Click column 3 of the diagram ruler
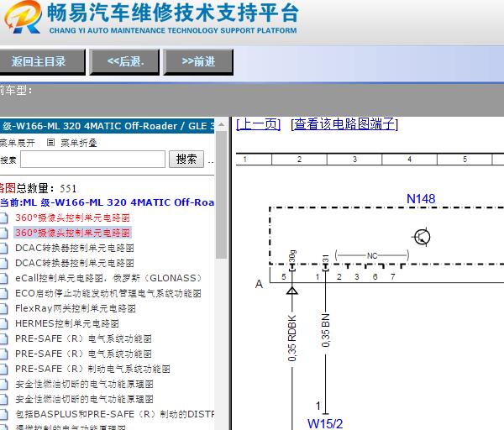This screenshot has width=504, height=430. coord(354,159)
